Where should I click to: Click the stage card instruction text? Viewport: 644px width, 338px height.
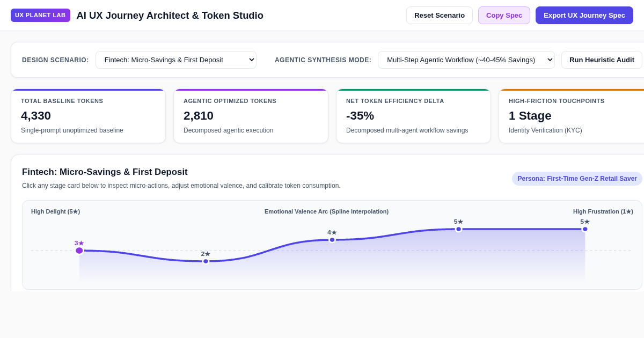click(181, 186)
